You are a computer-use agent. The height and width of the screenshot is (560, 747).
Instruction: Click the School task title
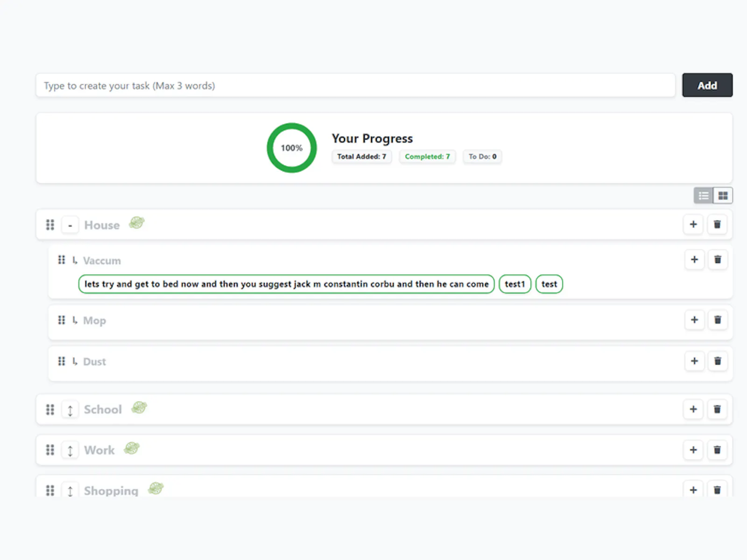(x=103, y=410)
